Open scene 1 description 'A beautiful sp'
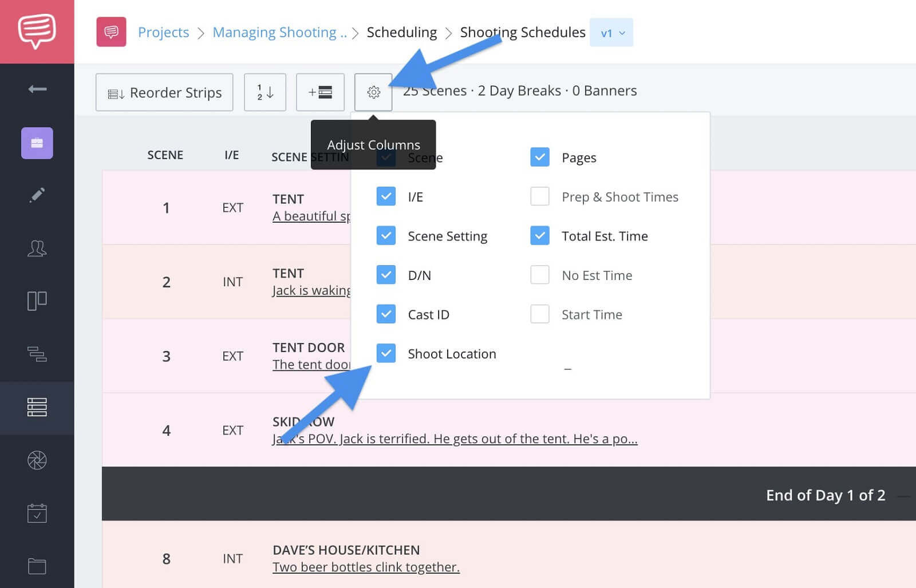Image resolution: width=916 pixels, height=588 pixels. click(x=311, y=216)
